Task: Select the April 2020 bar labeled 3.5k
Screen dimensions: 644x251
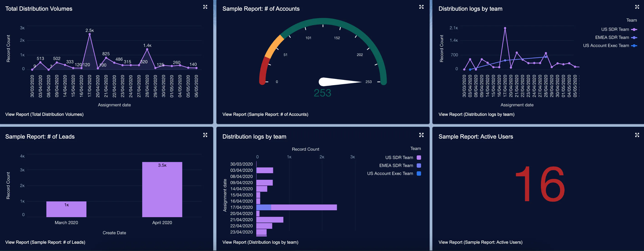Action: [162, 190]
